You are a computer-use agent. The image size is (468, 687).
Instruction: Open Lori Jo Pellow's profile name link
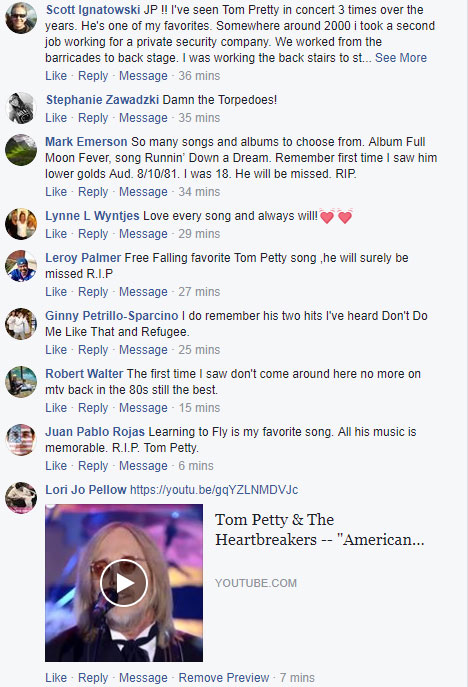[86, 489]
